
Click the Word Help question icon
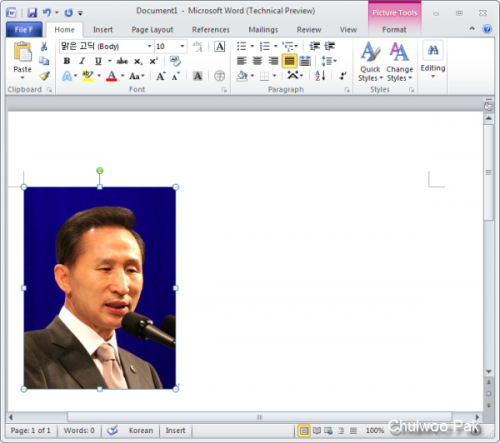[487, 29]
